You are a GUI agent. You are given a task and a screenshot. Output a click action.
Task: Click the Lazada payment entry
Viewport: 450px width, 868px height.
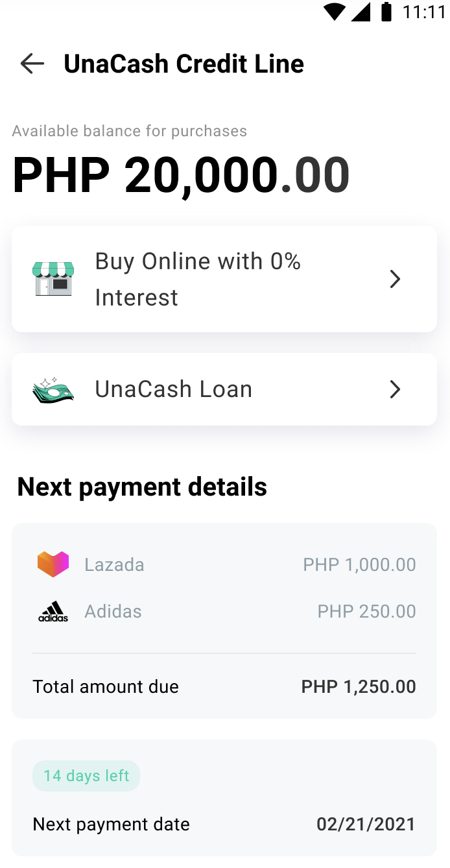(x=224, y=564)
